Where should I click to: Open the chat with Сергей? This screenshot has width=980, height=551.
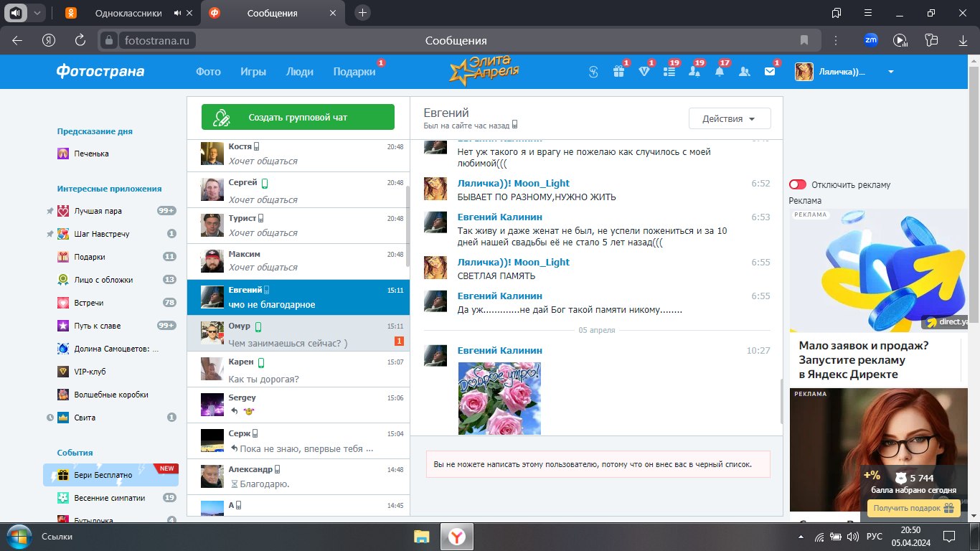(x=298, y=190)
